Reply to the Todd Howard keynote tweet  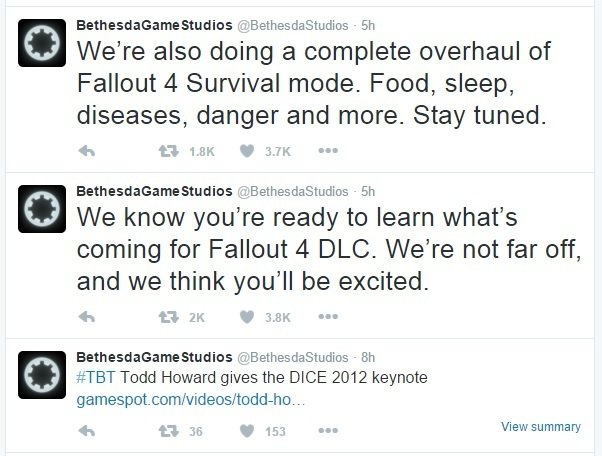[x=87, y=431]
